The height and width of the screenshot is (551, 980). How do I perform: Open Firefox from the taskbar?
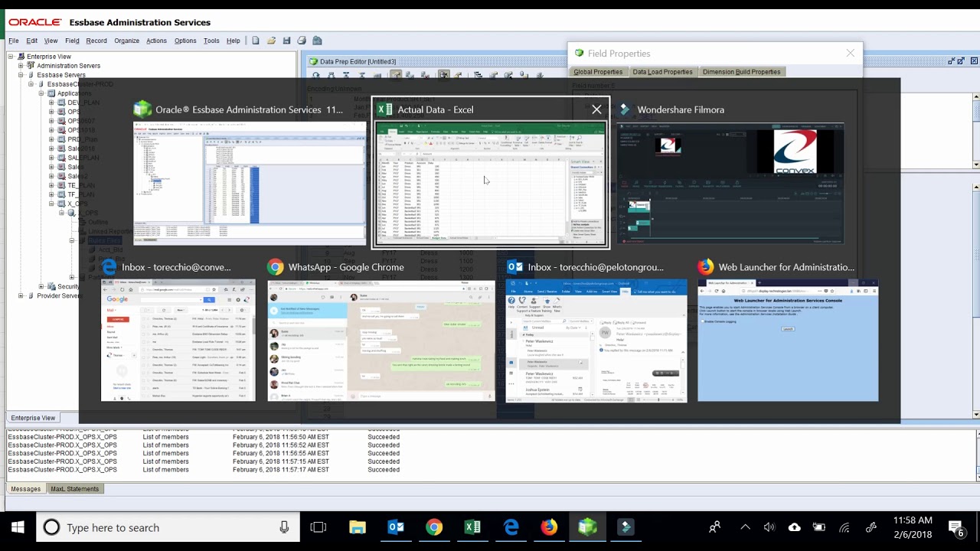coord(549,527)
